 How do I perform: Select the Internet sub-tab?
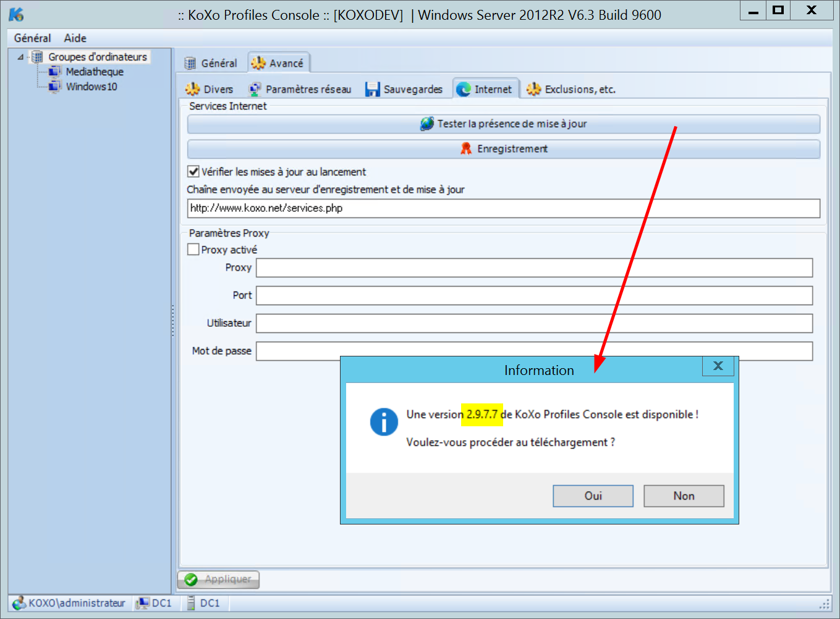tap(485, 90)
